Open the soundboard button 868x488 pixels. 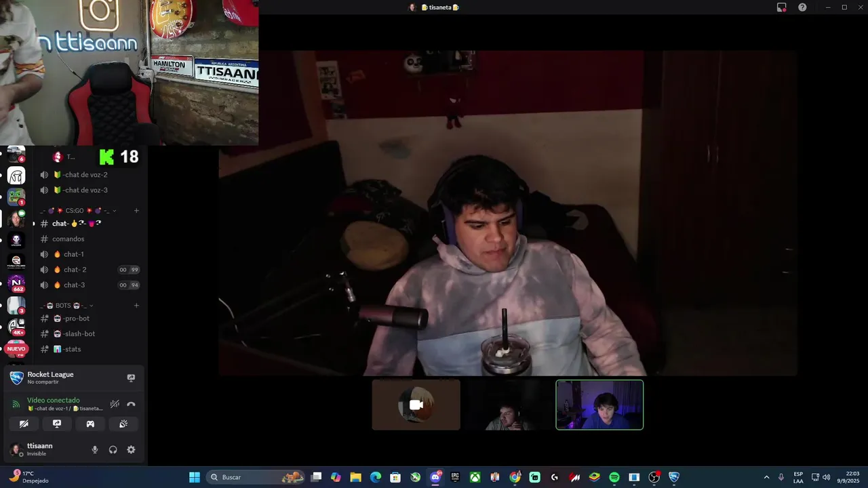[x=123, y=424]
